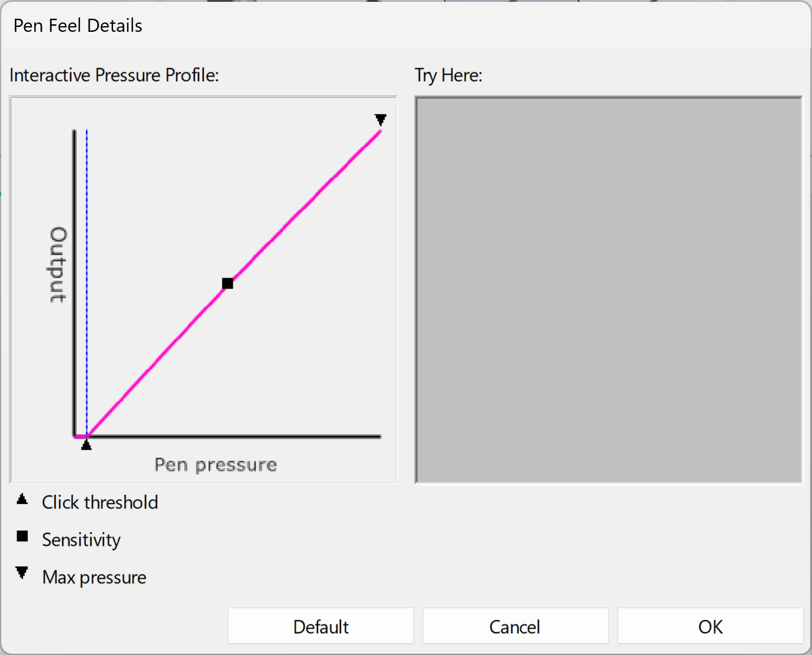Click the triangle icon beside Click threshold legend
This screenshot has width=812, height=655.
pos(22,499)
